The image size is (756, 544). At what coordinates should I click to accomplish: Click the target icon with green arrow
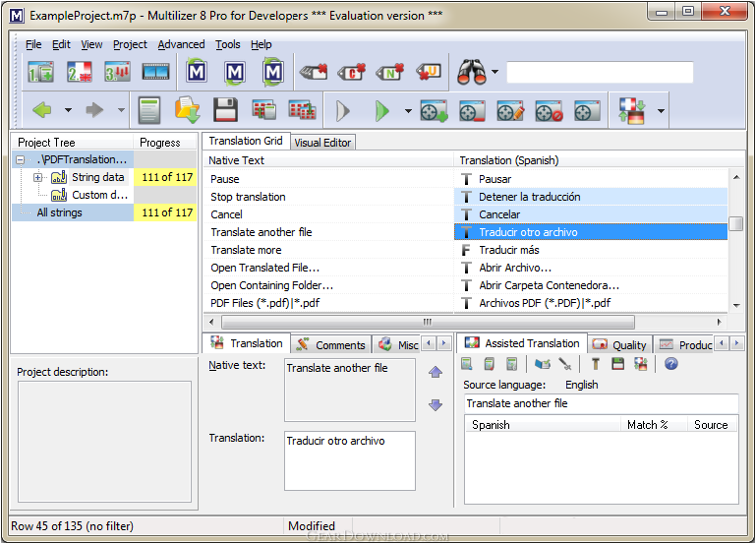coord(434,111)
